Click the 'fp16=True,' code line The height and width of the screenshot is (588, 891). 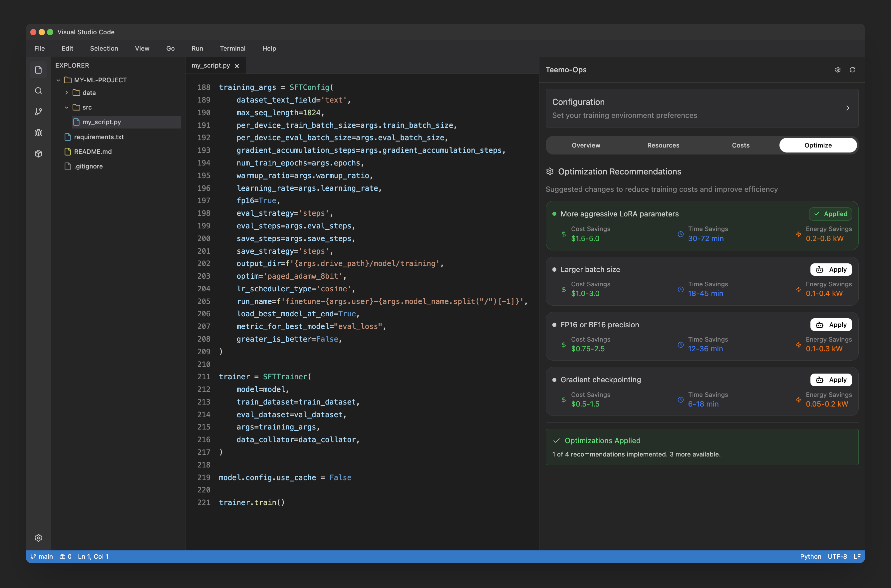point(258,201)
